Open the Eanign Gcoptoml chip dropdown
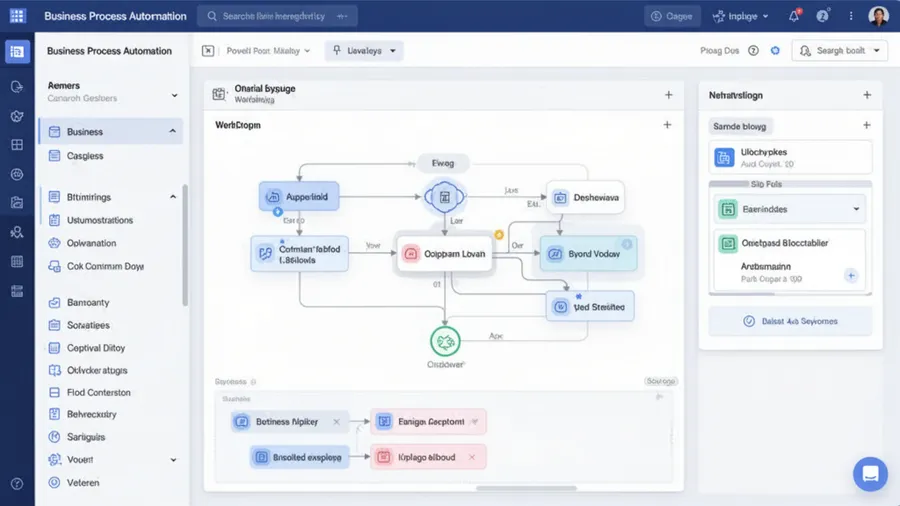The height and width of the screenshot is (506, 900). click(475, 422)
